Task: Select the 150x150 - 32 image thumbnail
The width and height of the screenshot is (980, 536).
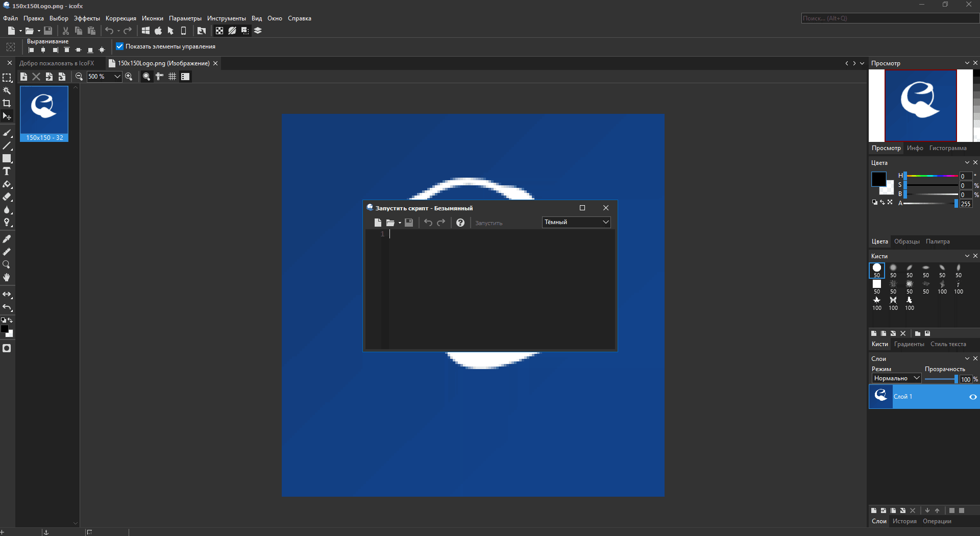Action: (44, 114)
